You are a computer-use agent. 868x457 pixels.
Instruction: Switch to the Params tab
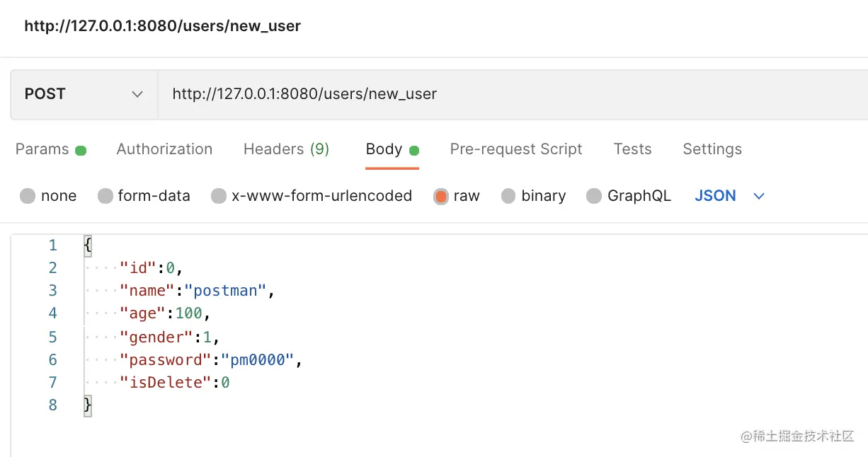(42, 149)
